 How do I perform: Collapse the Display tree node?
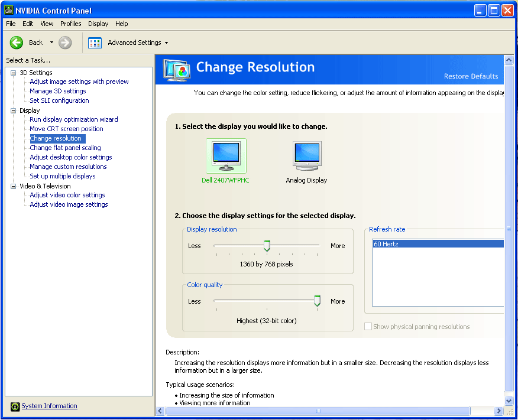(14, 110)
